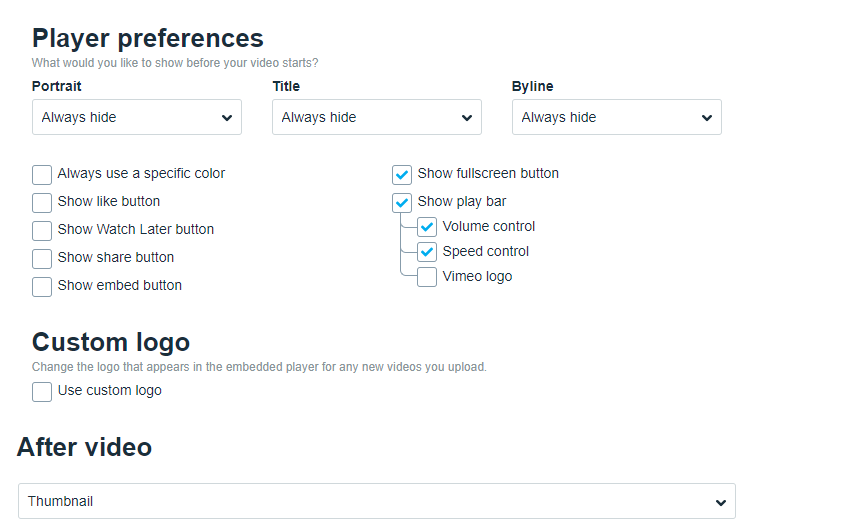Image resolution: width=841 pixels, height=530 pixels.
Task: Click the chevron arrow in Portrait select
Action: pyautogui.click(x=227, y=118)
